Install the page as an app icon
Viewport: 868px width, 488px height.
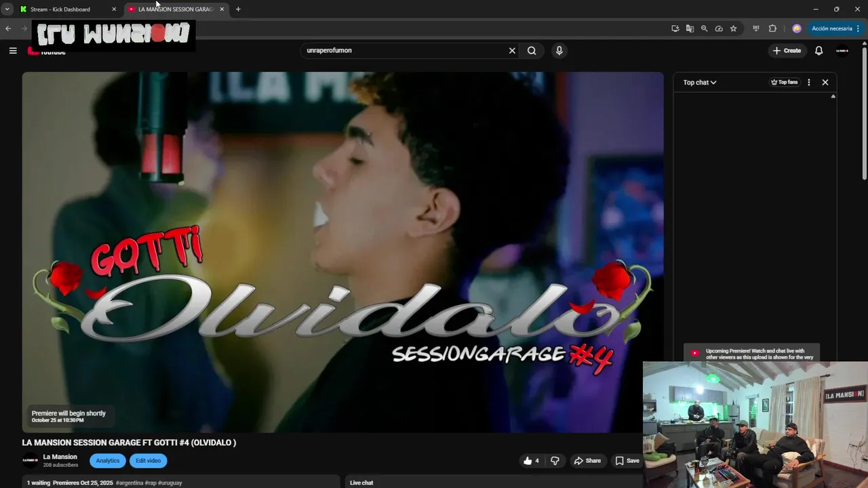[675, 28]
